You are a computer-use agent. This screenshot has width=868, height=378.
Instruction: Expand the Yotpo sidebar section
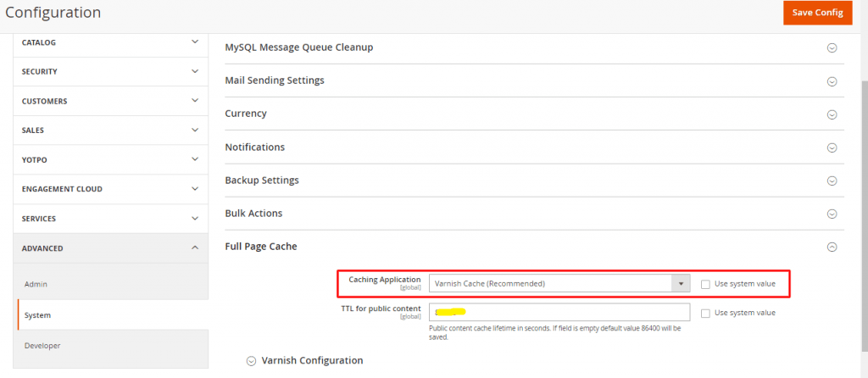pos(111,159)
